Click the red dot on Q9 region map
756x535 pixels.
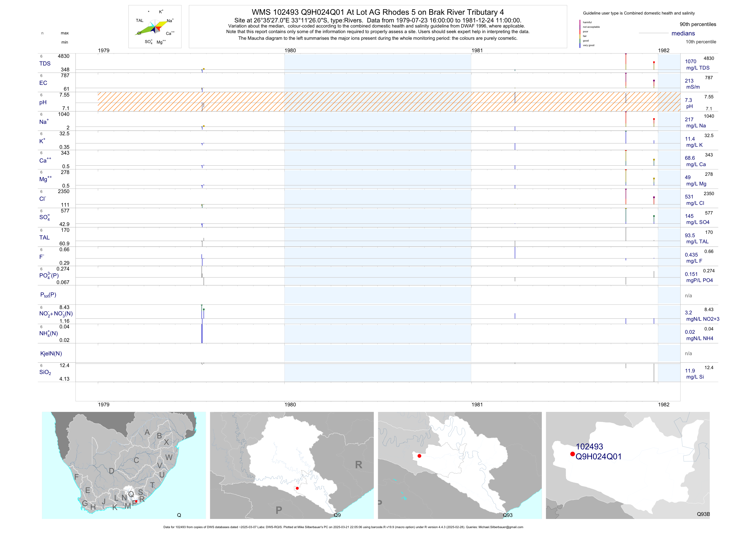pos(297,488)
